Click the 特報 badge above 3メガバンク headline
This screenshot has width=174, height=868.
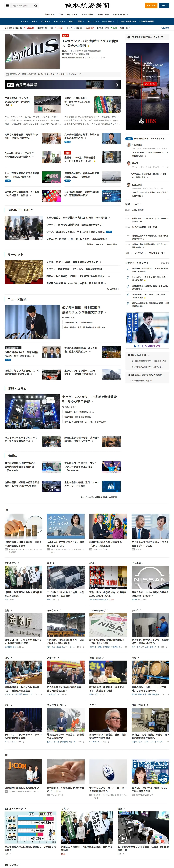(x=65, y=36)
